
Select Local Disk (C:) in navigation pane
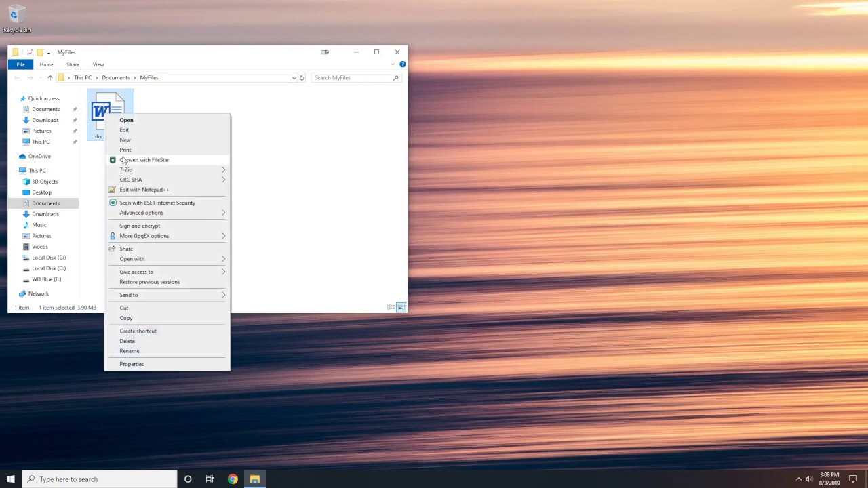coord(49,258)
